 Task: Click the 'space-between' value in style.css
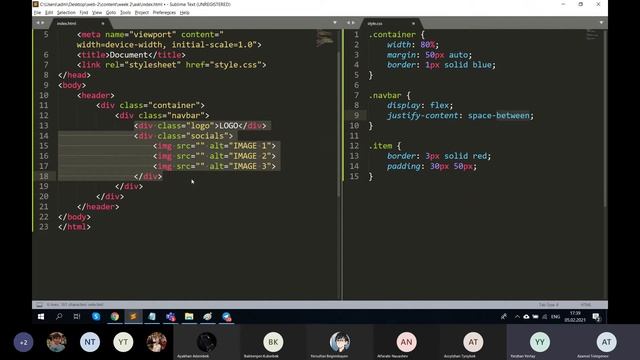(499, 116)
